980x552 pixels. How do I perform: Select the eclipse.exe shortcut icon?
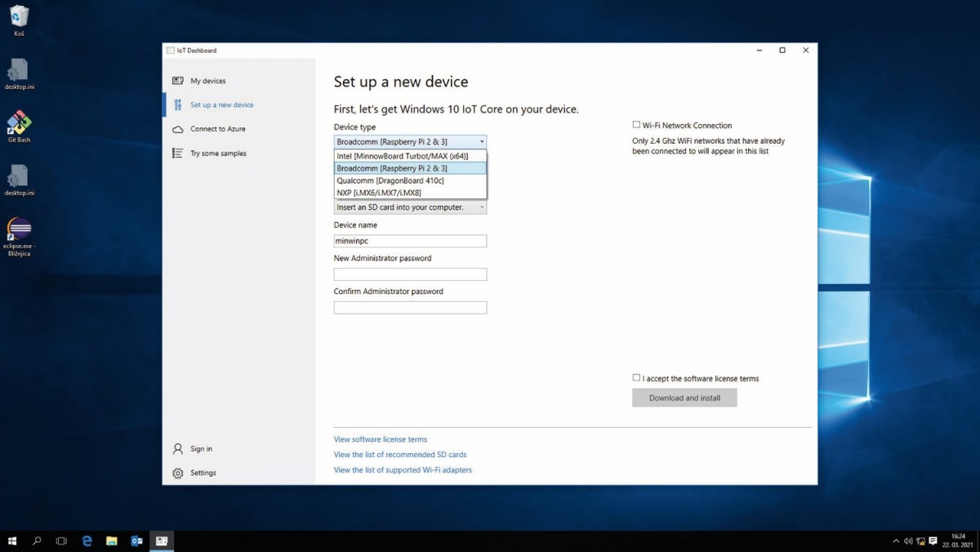tap(19, 237)
